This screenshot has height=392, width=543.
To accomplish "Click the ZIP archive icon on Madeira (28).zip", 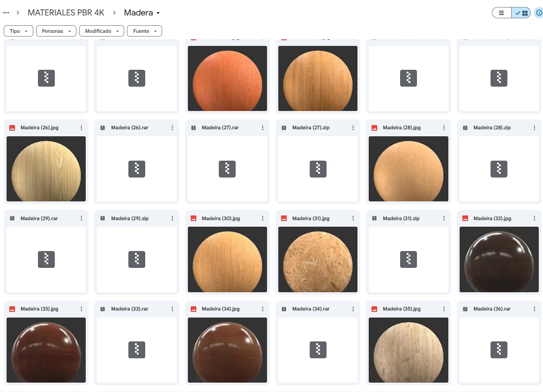I will pyautogui.click(x=465, y=127).
